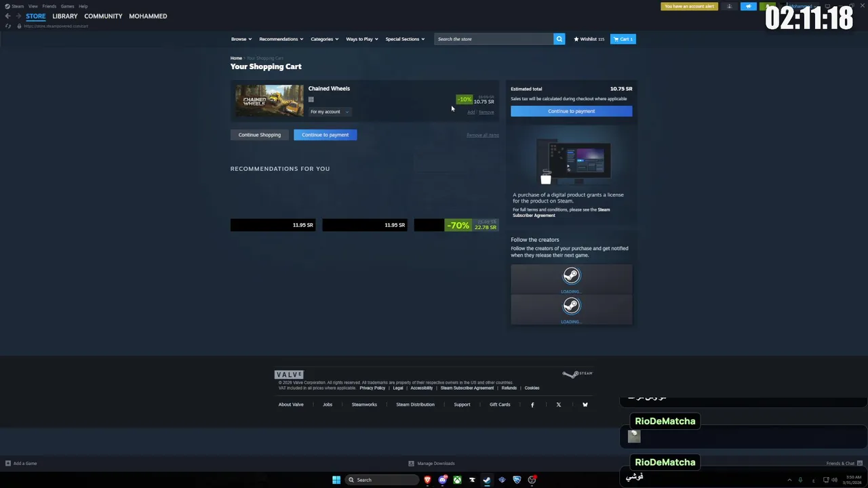Click the Add link for Chained Wheels
Image resolution: width=868 pixels, height=488 pixels.
[471, 113]
